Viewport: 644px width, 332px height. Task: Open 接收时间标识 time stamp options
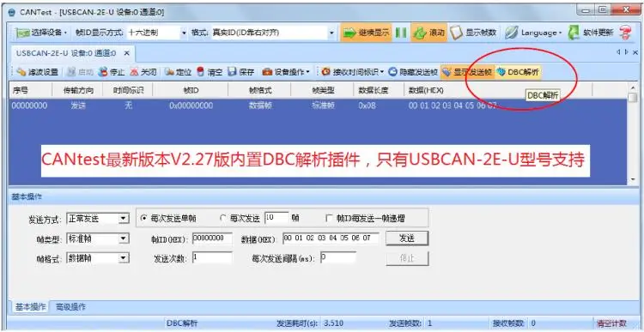(x=353, y=72)
